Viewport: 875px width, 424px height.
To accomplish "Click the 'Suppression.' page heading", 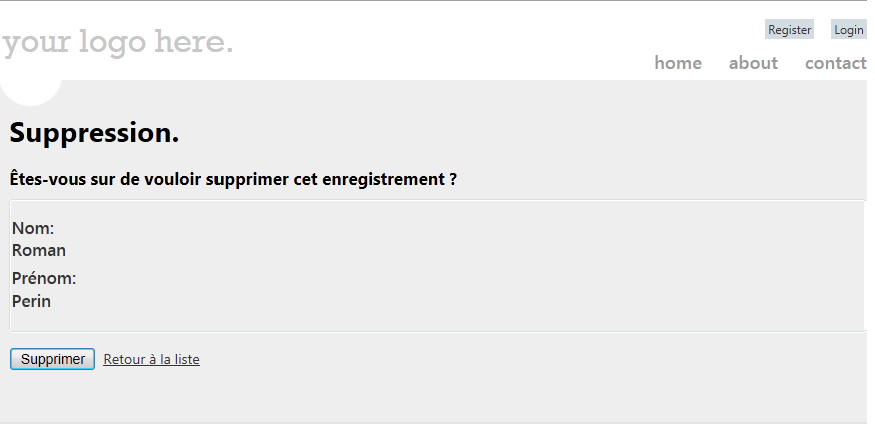I will [94, 133].
